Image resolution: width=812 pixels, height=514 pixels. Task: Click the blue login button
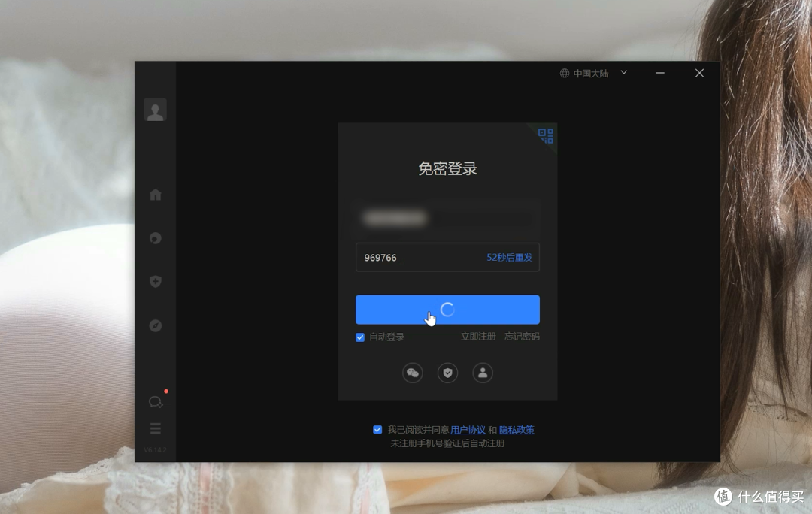pos(447,310)
